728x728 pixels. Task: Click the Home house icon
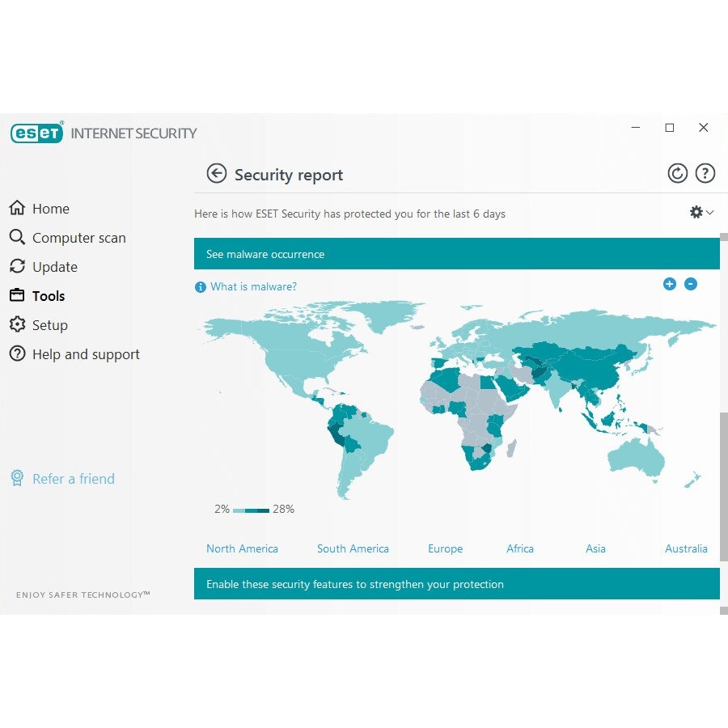pyautogui.click(x=17, y=208)
